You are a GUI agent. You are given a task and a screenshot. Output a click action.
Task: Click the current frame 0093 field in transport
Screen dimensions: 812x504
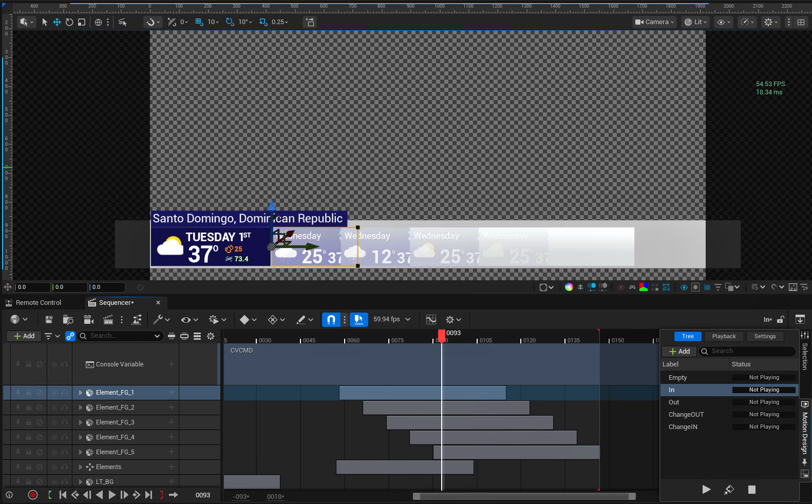[203, 495]
